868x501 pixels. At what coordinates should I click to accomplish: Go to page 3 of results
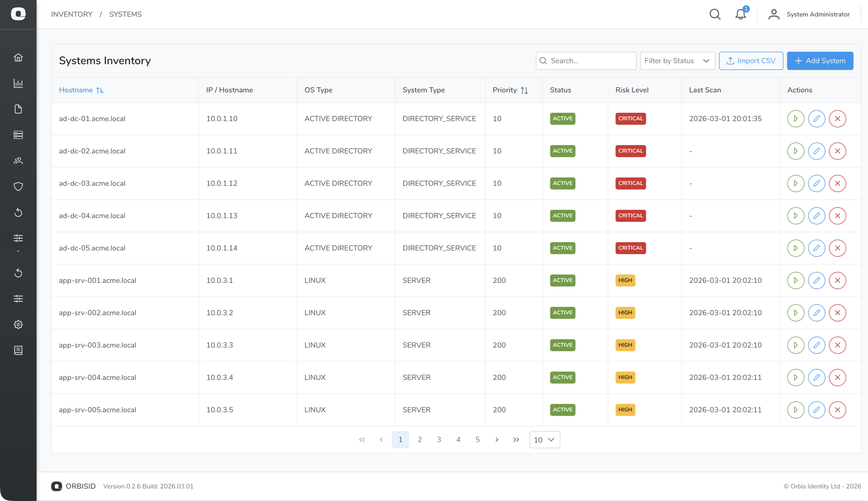(x=439, y=440)
